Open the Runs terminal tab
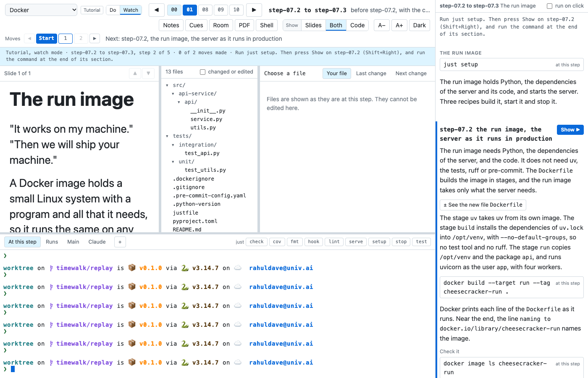The image size is (588, 378). [52, 242]
